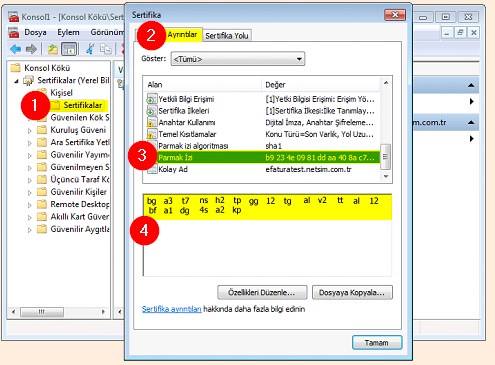Click the Yetkili Bilgi Erişimi field icon
Viewport: 495px width, 365px height.
pyautogui.click(x=152, y=99)
